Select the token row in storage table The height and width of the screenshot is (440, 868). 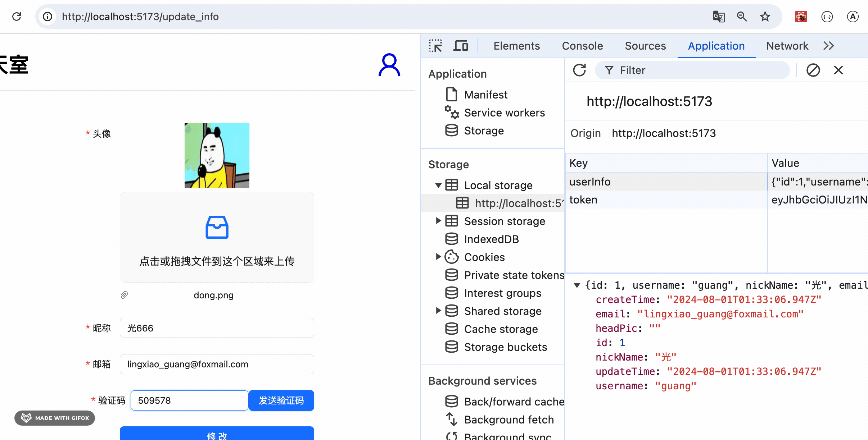pos(666,200)
